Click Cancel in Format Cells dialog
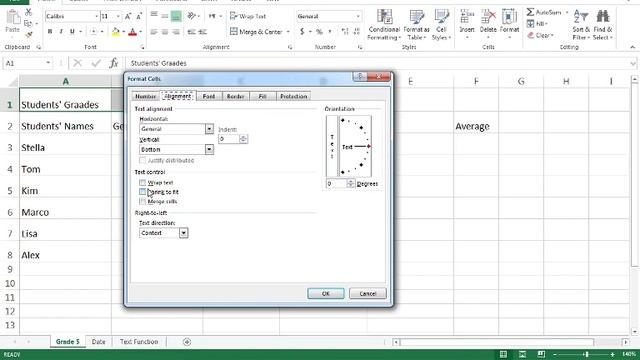The width and height of the screenshot is (640, 360). pyautogui.click(x=368, y=293)
